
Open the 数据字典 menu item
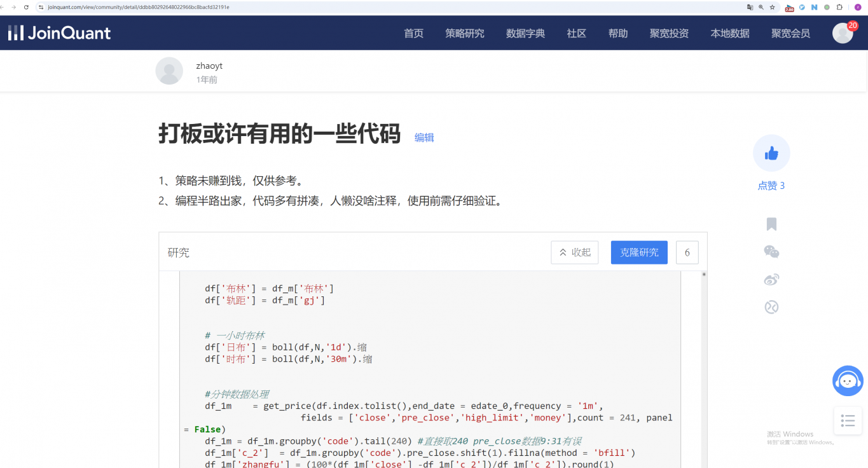point(525,34)
